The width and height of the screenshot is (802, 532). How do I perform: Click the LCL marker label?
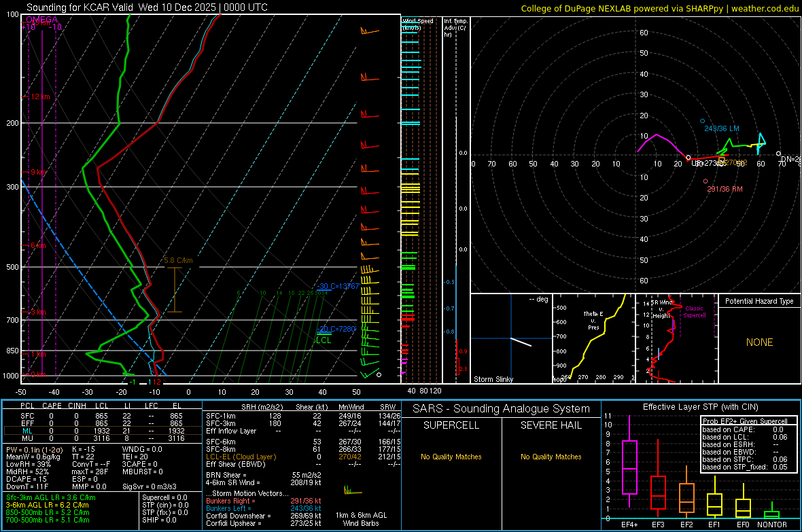tap(324, 340)
